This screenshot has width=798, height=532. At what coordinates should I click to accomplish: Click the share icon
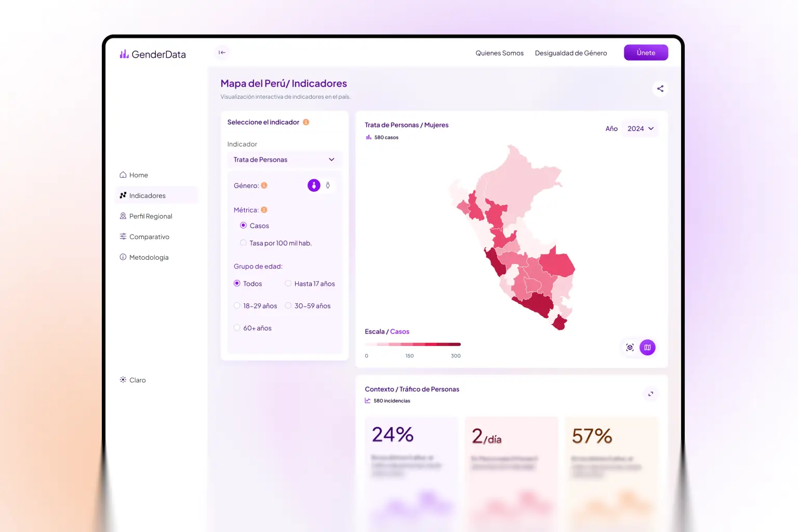point(660,89)
